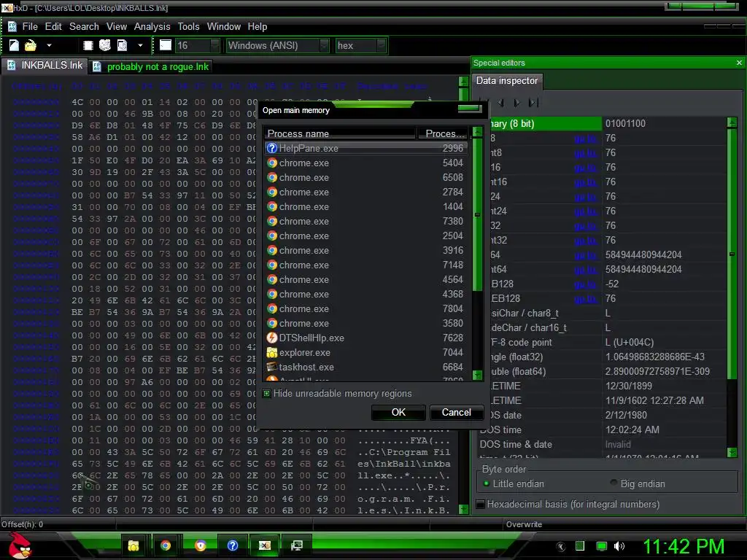
Task: Open the Analysis menu
Action: pos(152,27)
